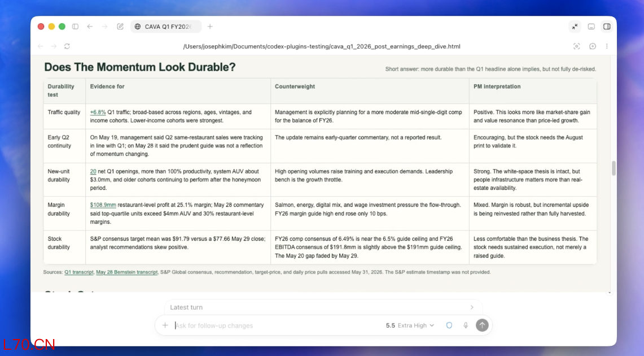Click the file path address field

click(x=322, y=46)
